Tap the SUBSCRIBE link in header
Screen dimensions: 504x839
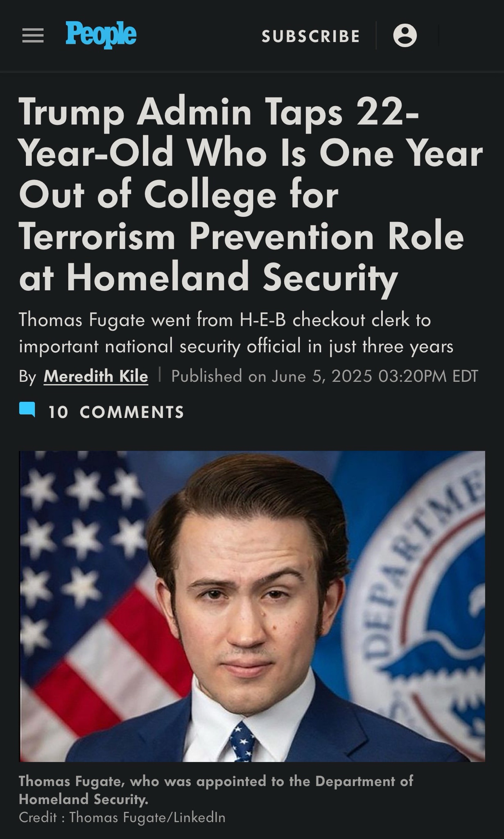311,36
